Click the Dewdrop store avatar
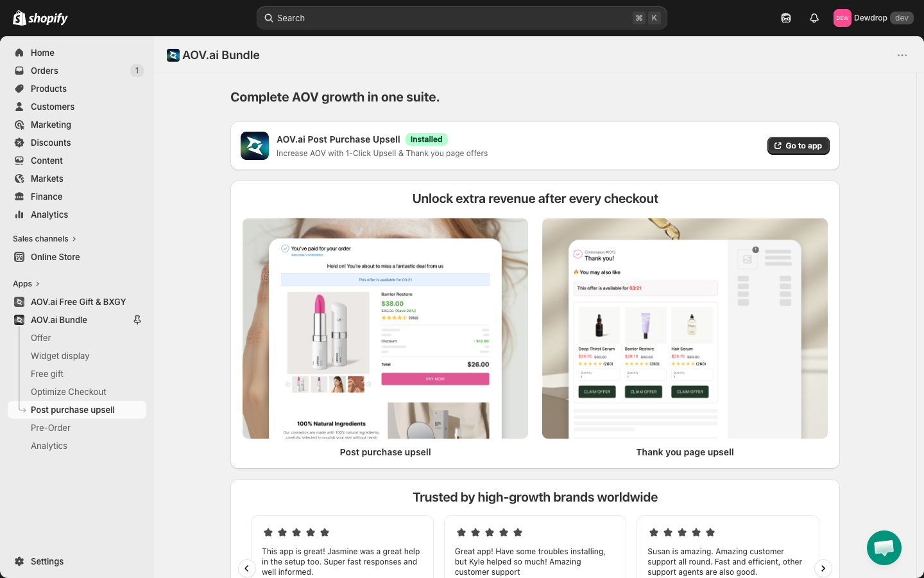Image resolution: width=924 pixels, height=578 pixels. coord(842,18)
